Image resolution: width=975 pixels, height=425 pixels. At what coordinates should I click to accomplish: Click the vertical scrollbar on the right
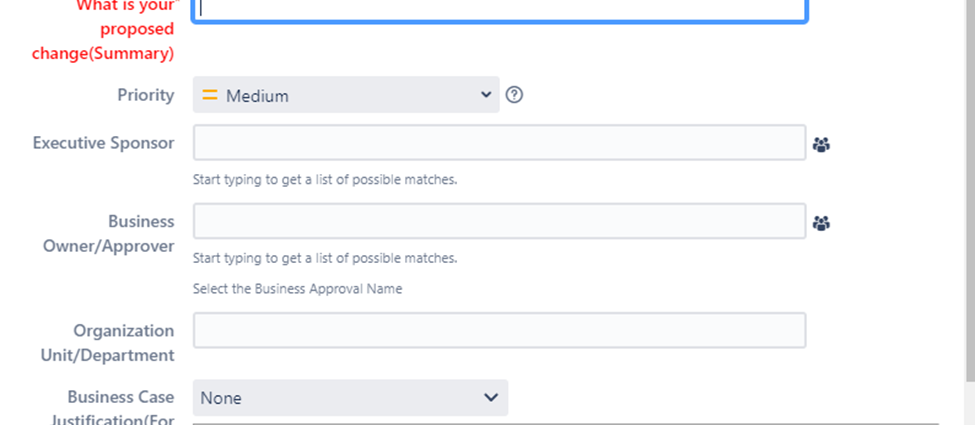tap(969, 187)
